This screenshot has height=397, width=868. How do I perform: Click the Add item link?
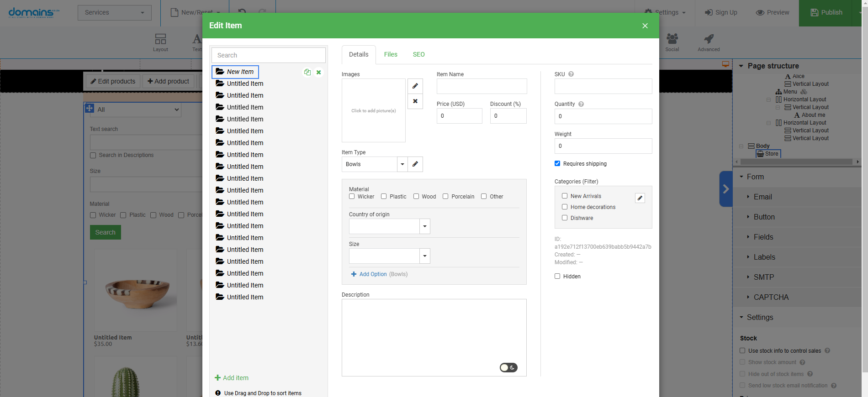coord(232,378)
